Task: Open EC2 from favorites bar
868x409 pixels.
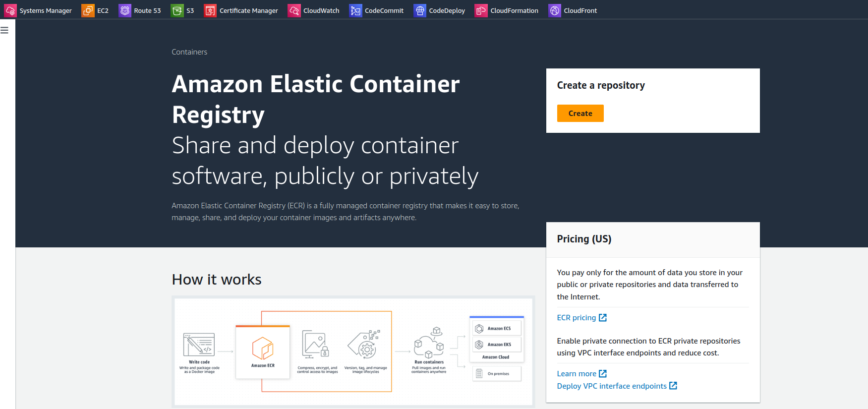Action: point(103,10)
